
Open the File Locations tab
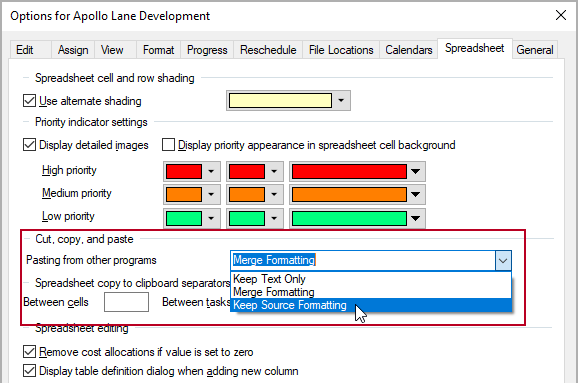pos(341,50)
